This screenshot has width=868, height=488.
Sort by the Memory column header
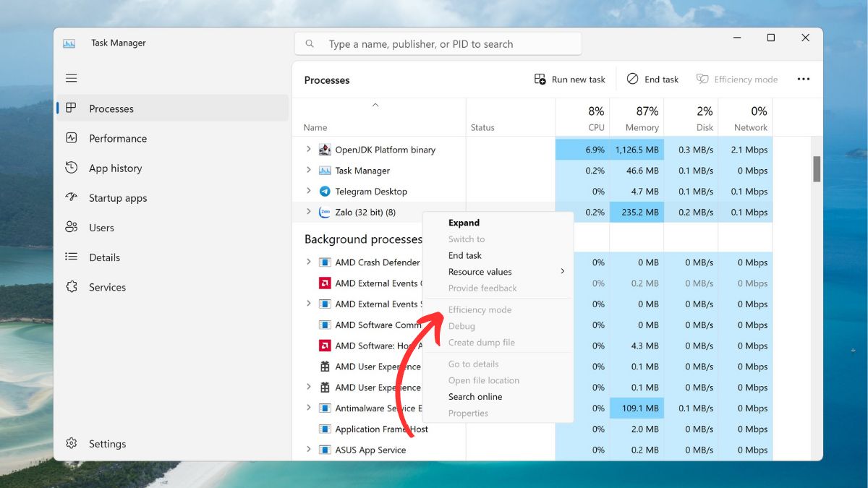pyautogui.click(x=637, y=118)
